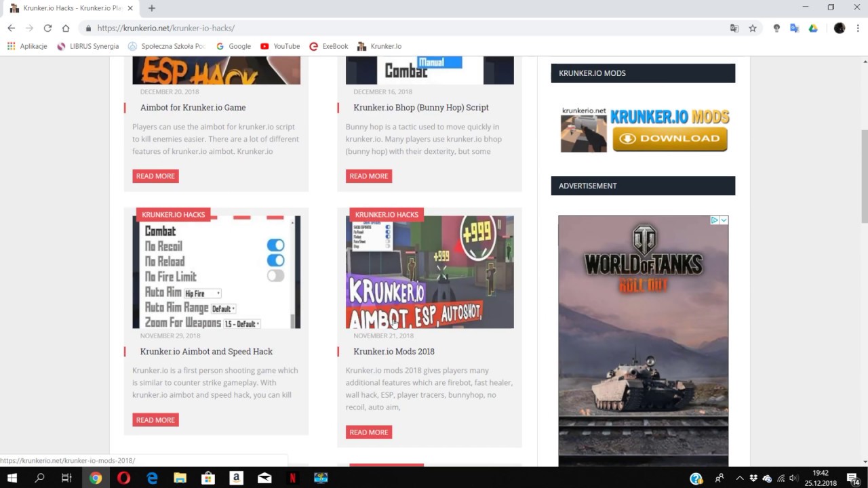Open the LIBRUS Synergia bookmark
Viewport: 868px width, 488px height.
88,46
